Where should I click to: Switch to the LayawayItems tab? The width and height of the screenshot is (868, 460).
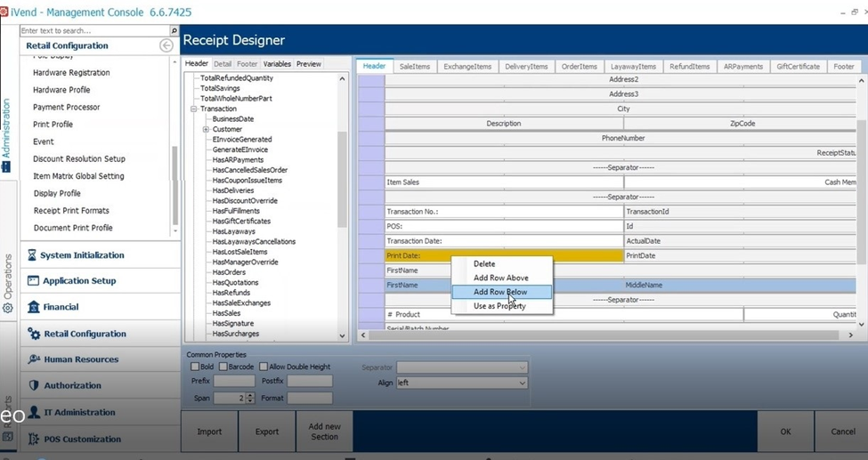[x=633, y=67]
